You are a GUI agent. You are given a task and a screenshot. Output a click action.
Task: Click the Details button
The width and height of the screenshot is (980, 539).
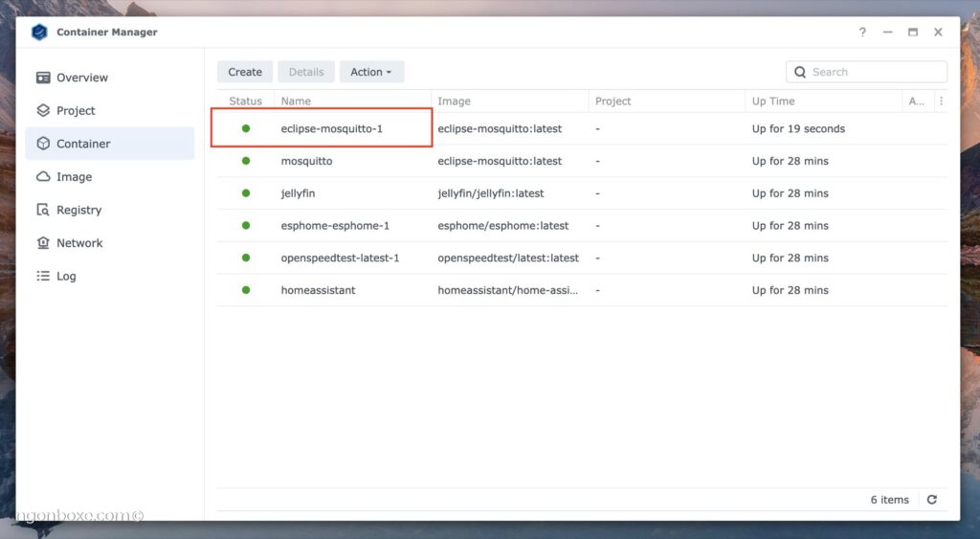coord(306,72)
